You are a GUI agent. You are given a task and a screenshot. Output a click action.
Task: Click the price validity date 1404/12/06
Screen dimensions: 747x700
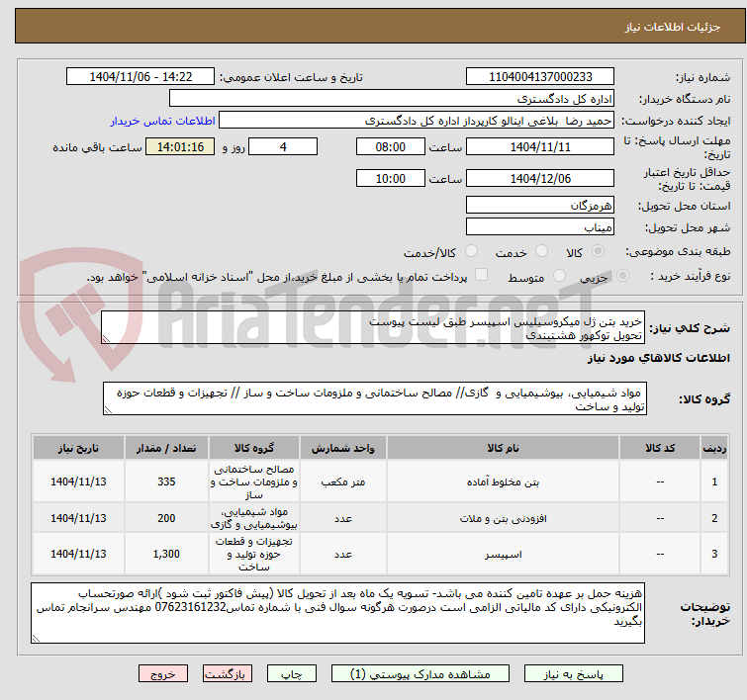[540, 178]
